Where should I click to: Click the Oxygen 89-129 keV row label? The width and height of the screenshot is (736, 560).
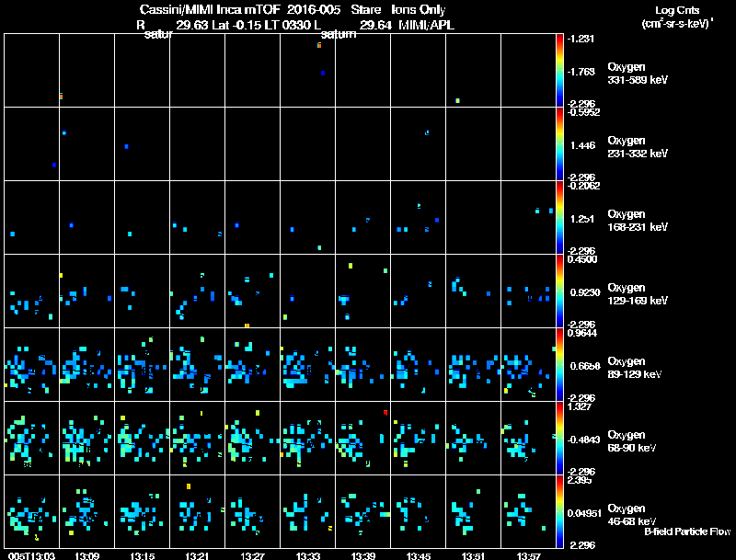(x=634, y=368)
